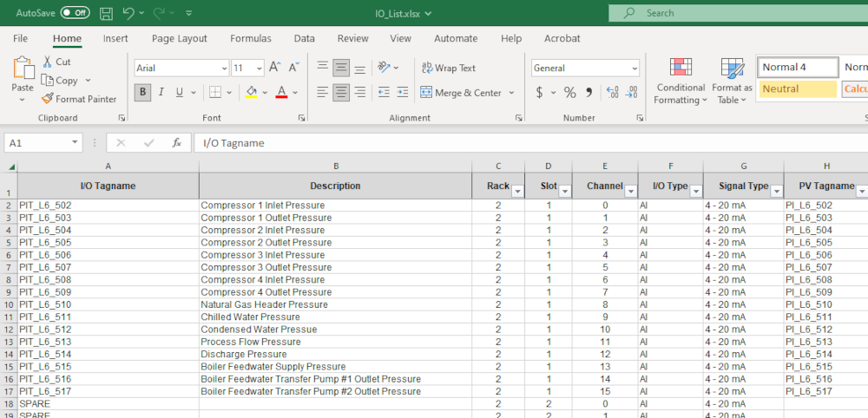Click Top Align icon
Viewport: 868px width, 418px height.
(x=323, y=68)
